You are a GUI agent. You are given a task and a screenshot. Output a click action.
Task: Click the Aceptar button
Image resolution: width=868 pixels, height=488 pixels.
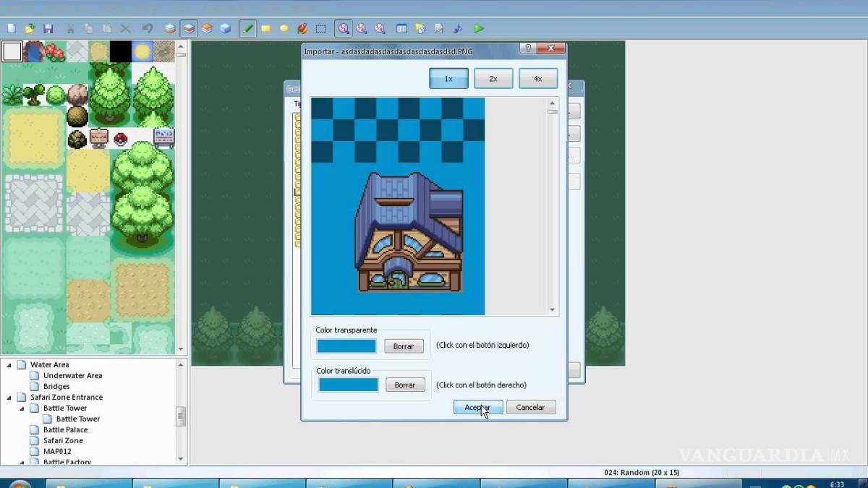pos(477,407)
